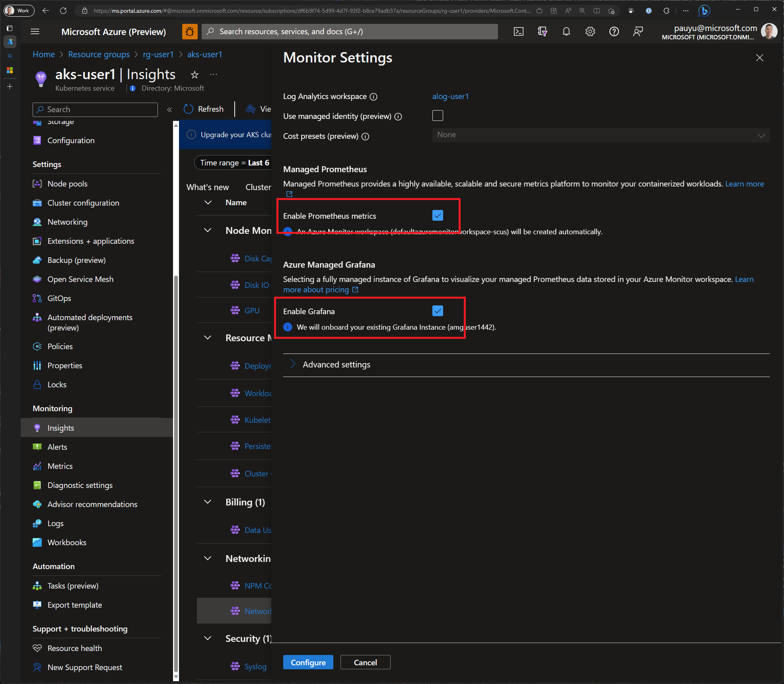Viewport: 784px width, 684px height.
Task: Click the browser back arrow
Action: pos(46,11)
